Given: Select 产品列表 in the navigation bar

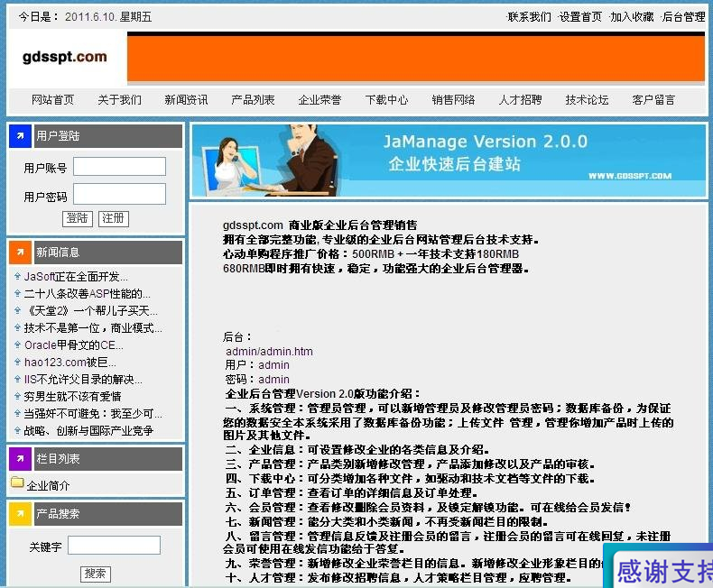Looking at the screenshot, I should pyautogui.click(x=253, y=100).
